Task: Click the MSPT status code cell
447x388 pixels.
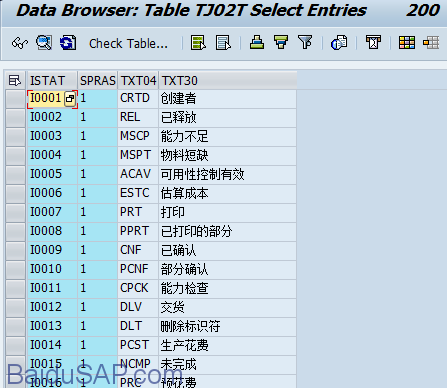Action: [138, 156]
